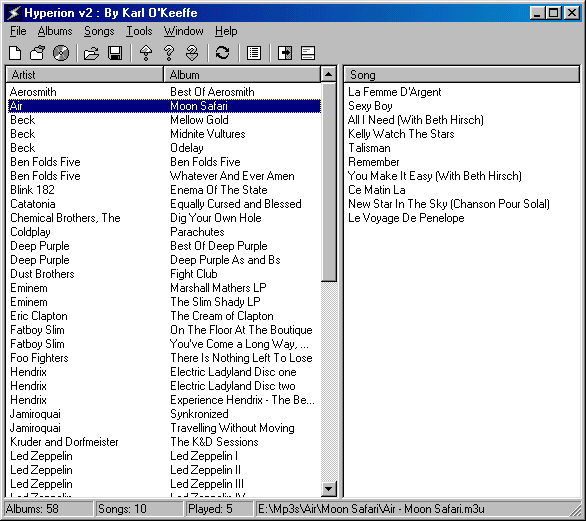Image resolution: width=586 pixels, height=521 pixels.
Task: Select the song All I Need
Action: point(416,120)
